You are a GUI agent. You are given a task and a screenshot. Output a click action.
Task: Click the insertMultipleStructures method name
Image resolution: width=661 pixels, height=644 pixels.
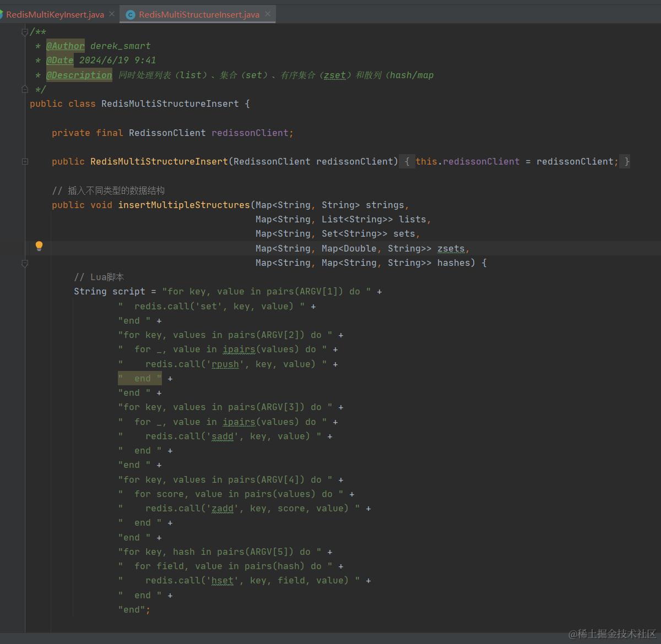[184, 205]
